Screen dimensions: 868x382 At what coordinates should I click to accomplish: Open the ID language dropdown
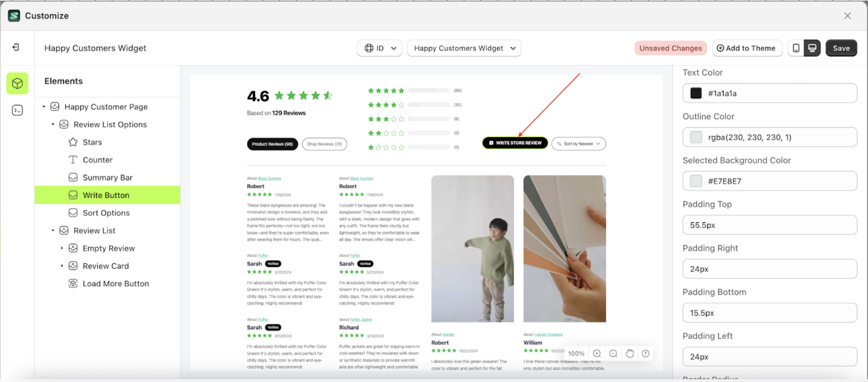(x=380, y=48)
